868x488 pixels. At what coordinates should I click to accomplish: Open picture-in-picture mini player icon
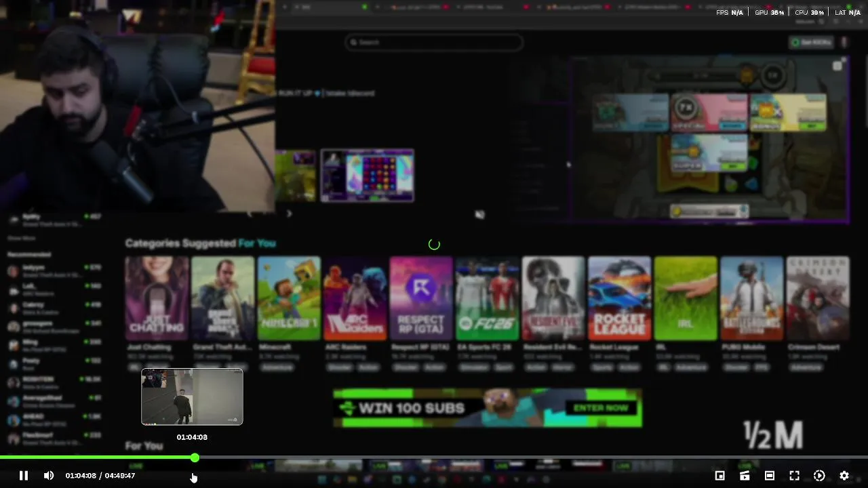pos(720,476)
